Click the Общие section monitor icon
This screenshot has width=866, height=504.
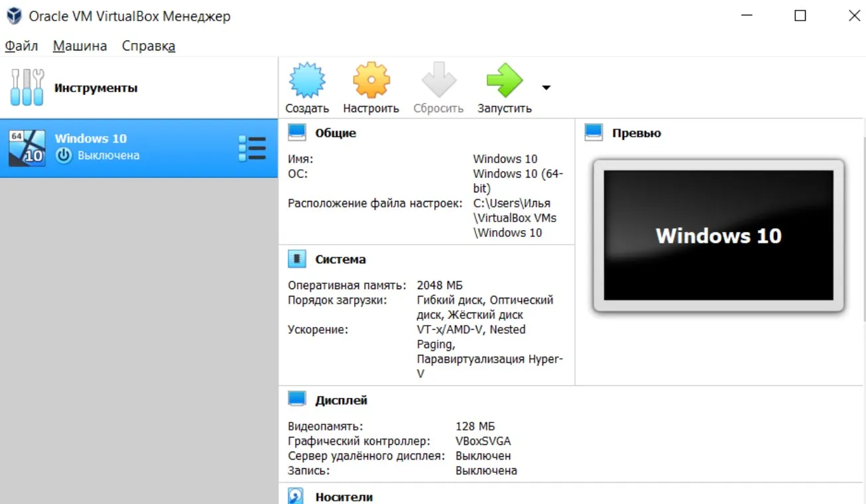point(297,133)
